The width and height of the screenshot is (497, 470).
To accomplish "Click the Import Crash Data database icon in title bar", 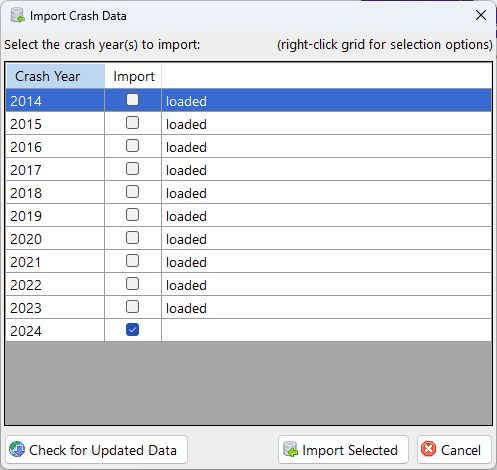I will [17, 15].
